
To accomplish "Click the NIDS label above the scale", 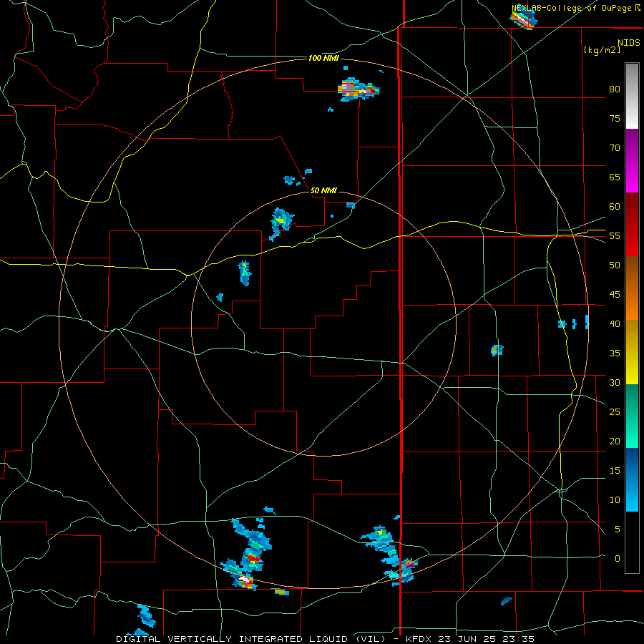I will [x=628, y=43].
